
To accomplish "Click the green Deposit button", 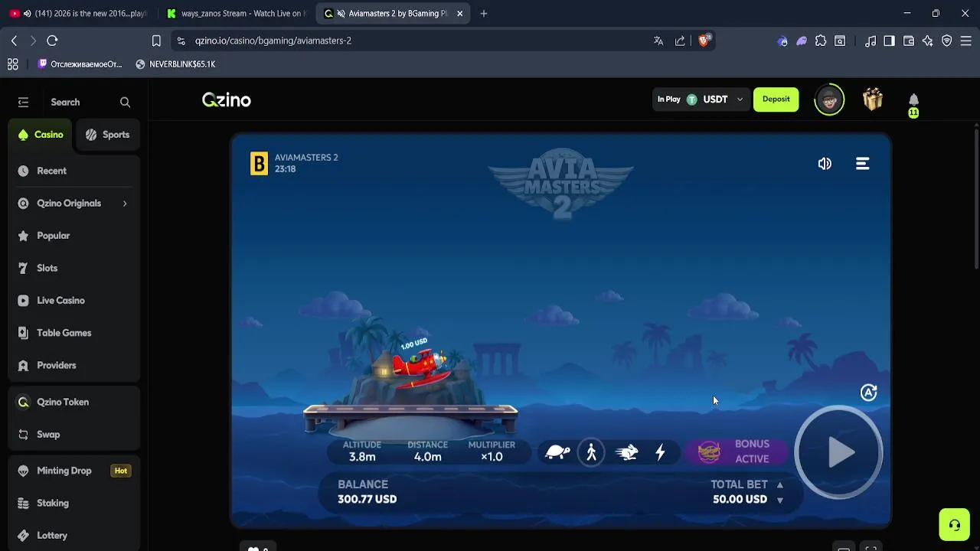I will [x=776, y=99].
